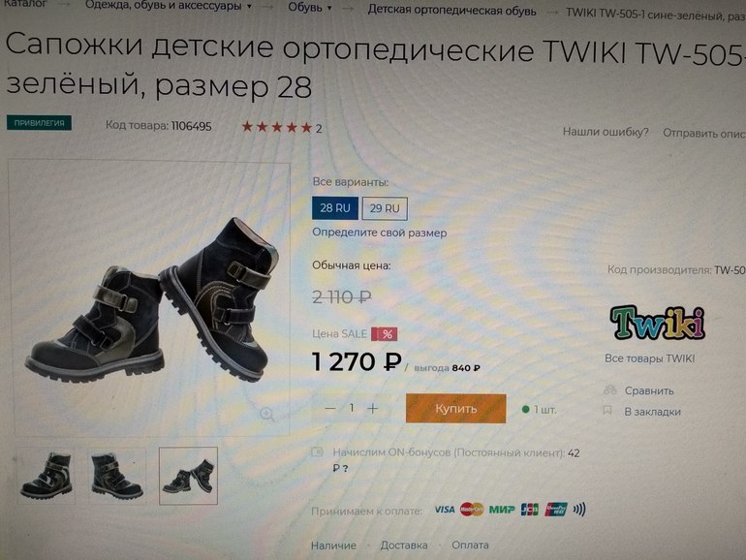Click the Compare (Сравнить) icon
This screenshot has height=560, width=746.
pos(610,390)
